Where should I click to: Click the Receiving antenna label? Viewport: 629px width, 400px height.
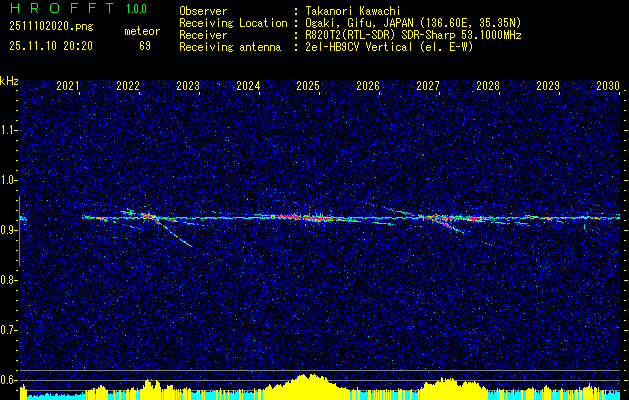point(230,47)
